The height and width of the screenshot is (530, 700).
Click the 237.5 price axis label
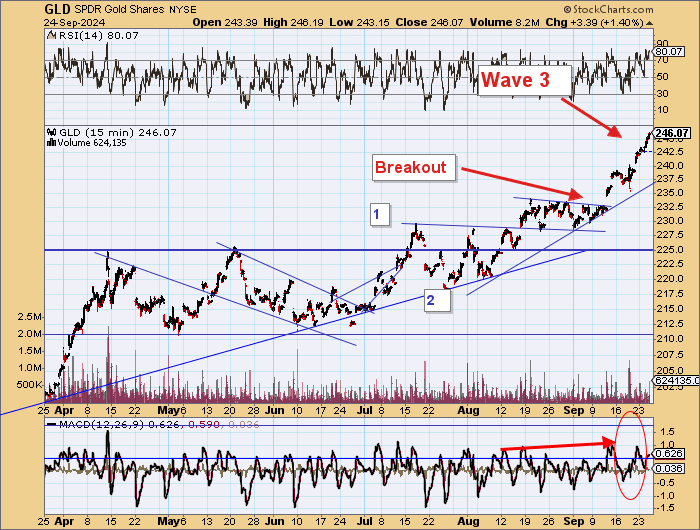tap(671, 179)
